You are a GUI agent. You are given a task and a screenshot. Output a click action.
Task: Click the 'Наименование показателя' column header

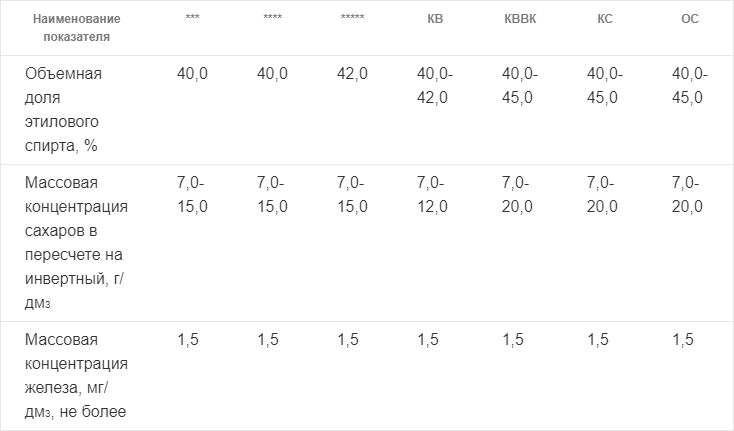(77, 28)
